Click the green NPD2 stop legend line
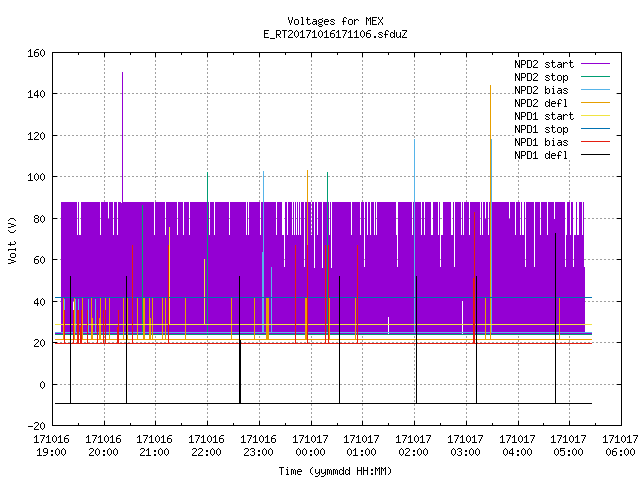 (x=596, y=77)
